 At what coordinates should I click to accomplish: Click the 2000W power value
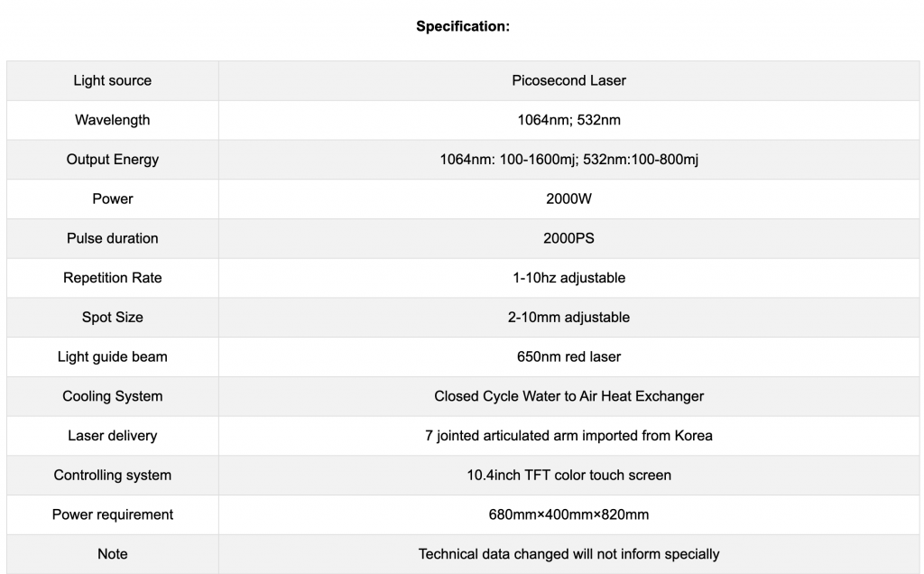pos(568,199)
